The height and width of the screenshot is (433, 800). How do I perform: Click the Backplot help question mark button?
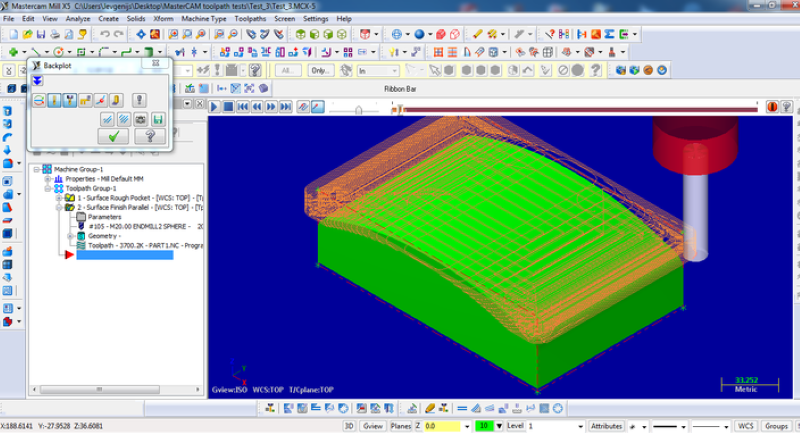pyautogui.click(x=149, y=136)
